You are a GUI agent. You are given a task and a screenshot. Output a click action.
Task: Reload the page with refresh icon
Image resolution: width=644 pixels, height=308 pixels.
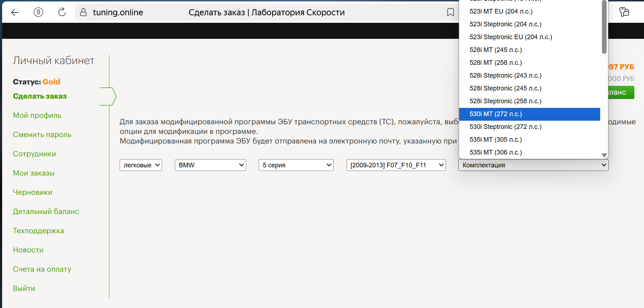[x=62, y=12]
